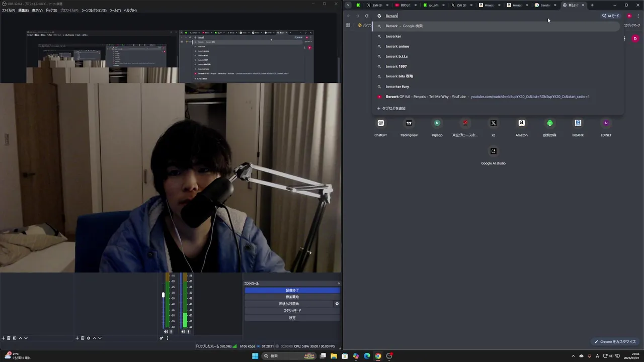This screenshot has height=362, width=644.
Task: Open OBS ヘルプ(H) menu
Action: (x=130, y=10)
